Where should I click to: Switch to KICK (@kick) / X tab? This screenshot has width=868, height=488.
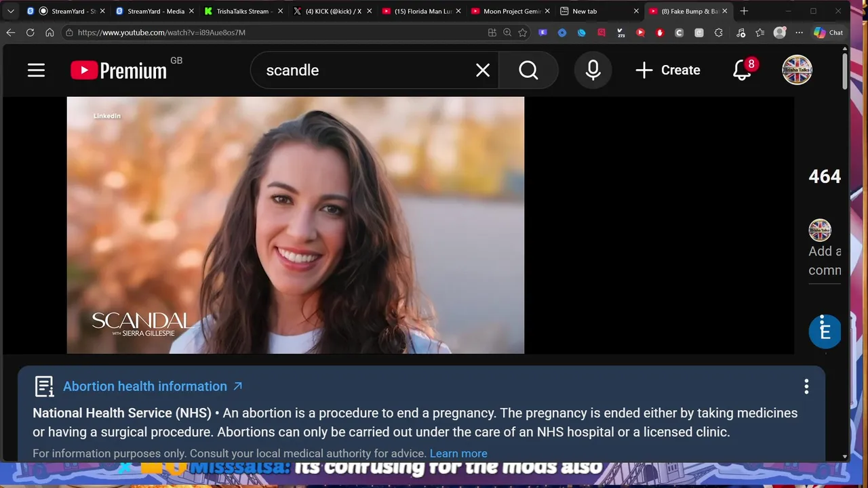point(332,11)
